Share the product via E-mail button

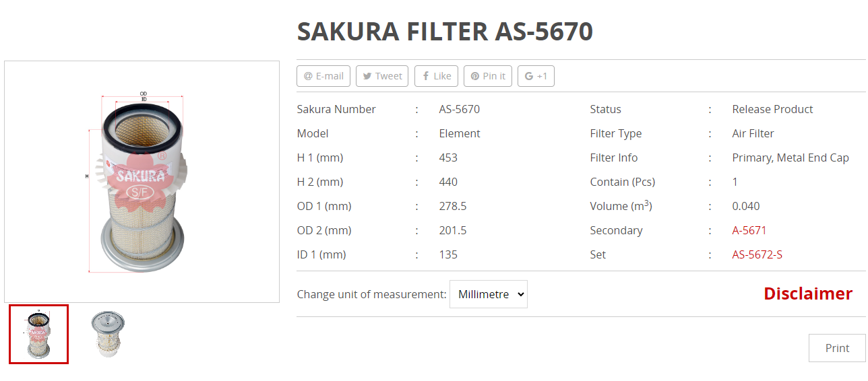[x=323, y=76]
